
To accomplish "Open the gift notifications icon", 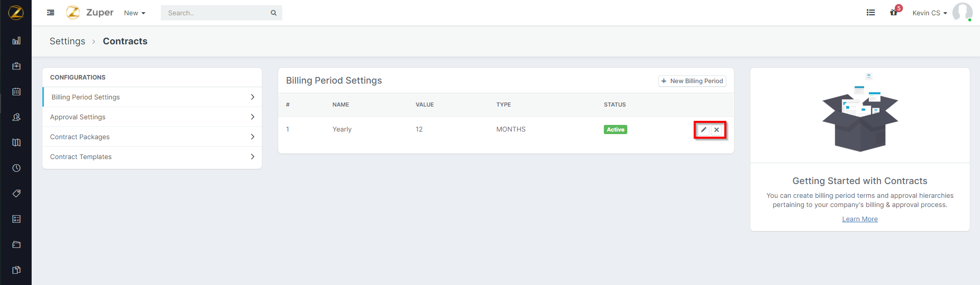I will click(x=894, y=13).
